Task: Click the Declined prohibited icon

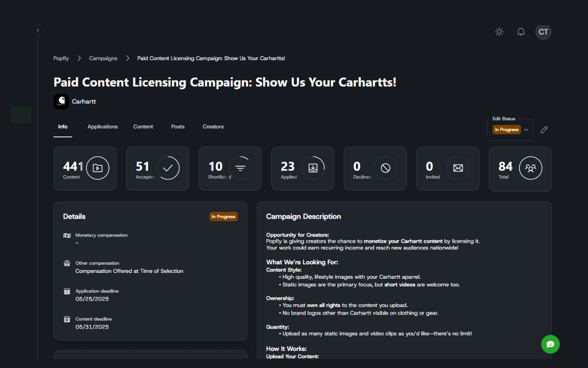Action: tap(385, 168)
